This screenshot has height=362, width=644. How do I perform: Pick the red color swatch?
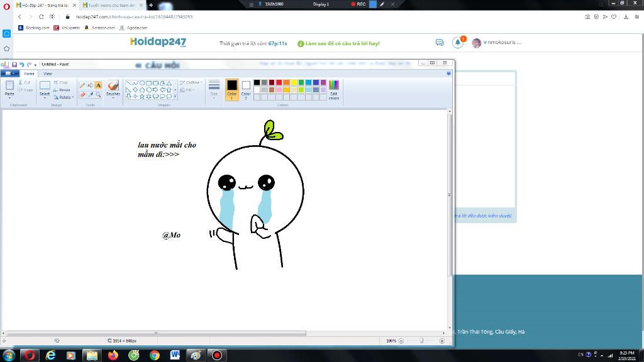(x=279, y=82)
